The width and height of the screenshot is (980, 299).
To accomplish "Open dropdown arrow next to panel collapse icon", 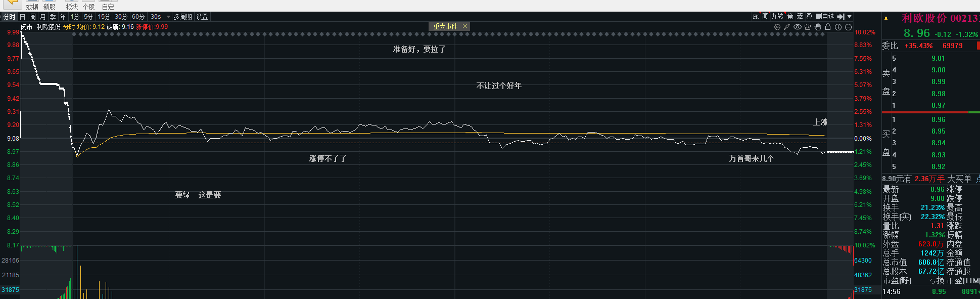I will [x=849, y=17].
